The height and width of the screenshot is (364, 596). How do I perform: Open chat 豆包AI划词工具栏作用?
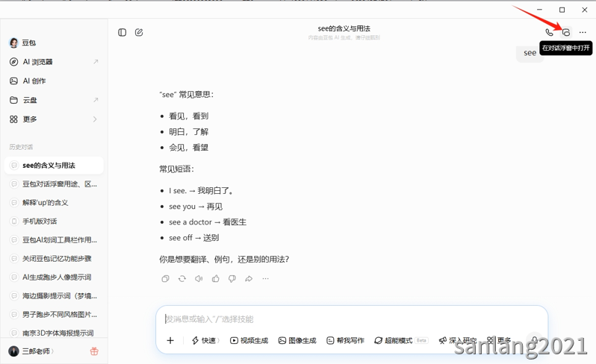54,240
